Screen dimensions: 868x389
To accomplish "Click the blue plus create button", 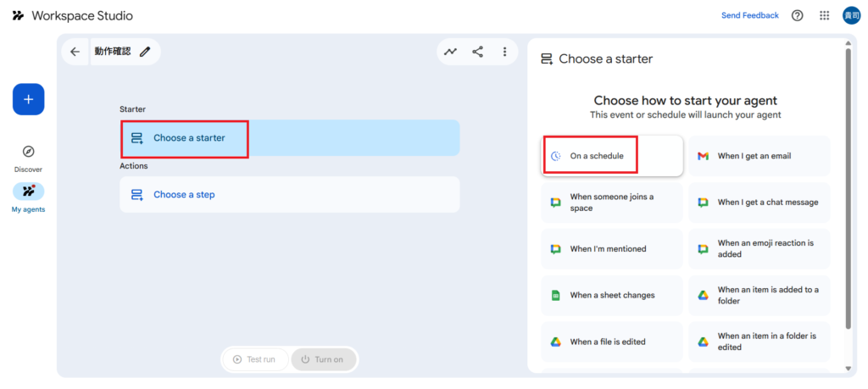I will pyautogui.click(x=28, y=99).
